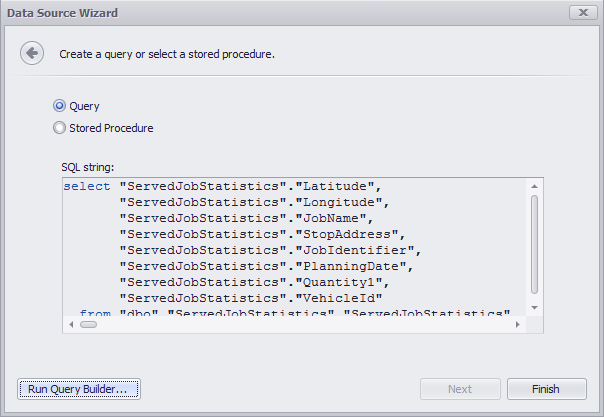Place cursor on the "VehicleId" SQL line

coord(250,298)
